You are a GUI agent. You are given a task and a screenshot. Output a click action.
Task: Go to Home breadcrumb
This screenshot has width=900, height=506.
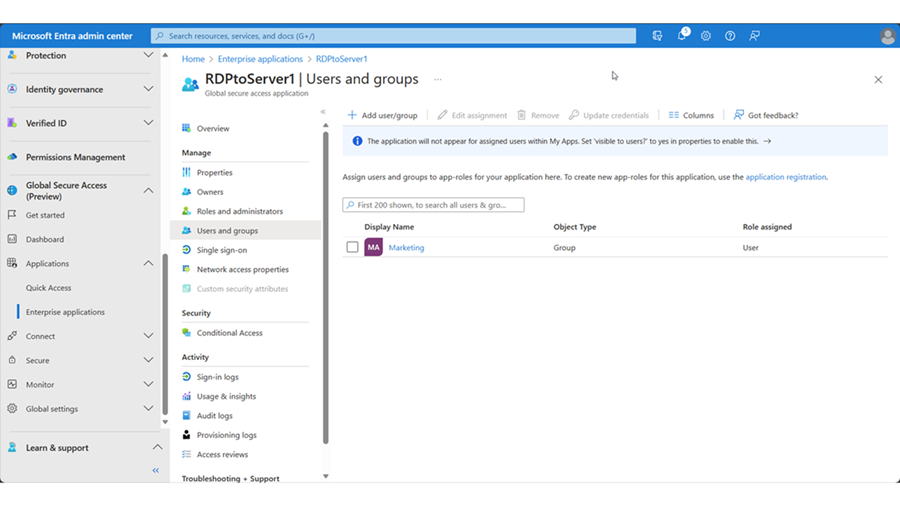pyautogui.click(x=193, y=59)
